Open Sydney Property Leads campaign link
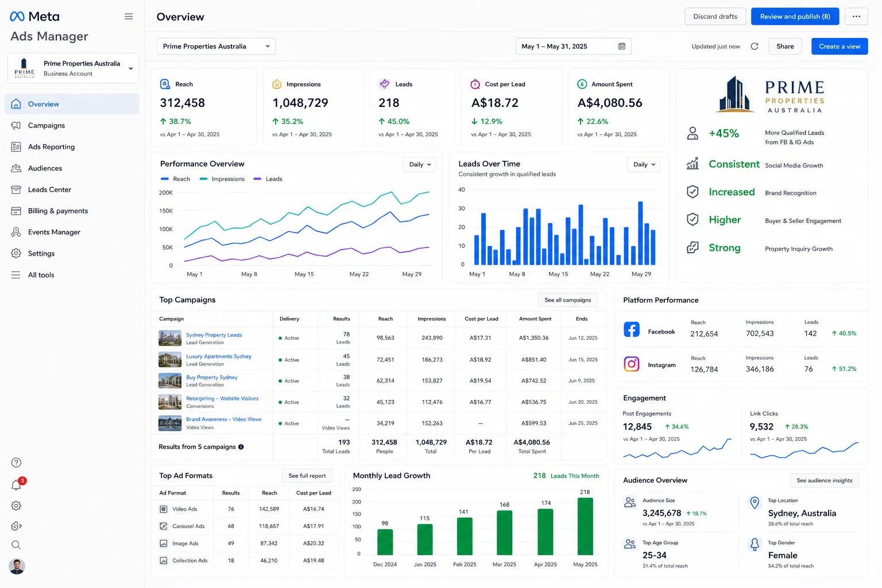Screen dimensions: 882x588 tap(214, 335)
